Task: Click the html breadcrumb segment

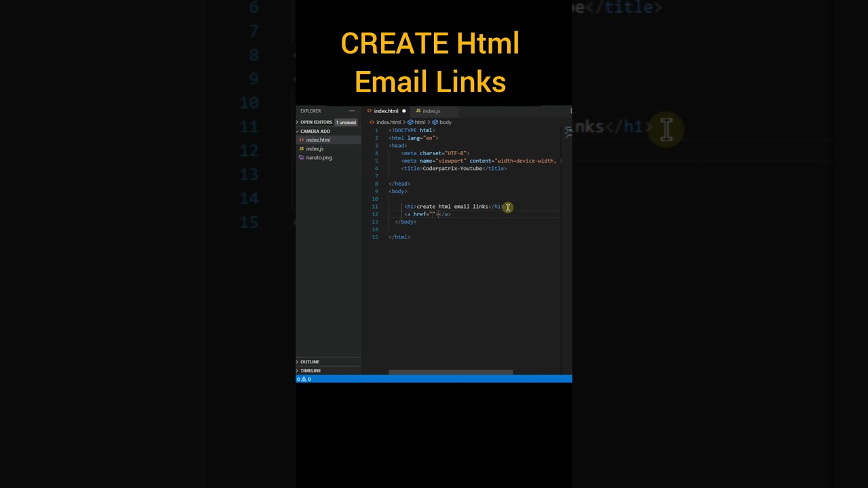Action: (x=420, y=122)
